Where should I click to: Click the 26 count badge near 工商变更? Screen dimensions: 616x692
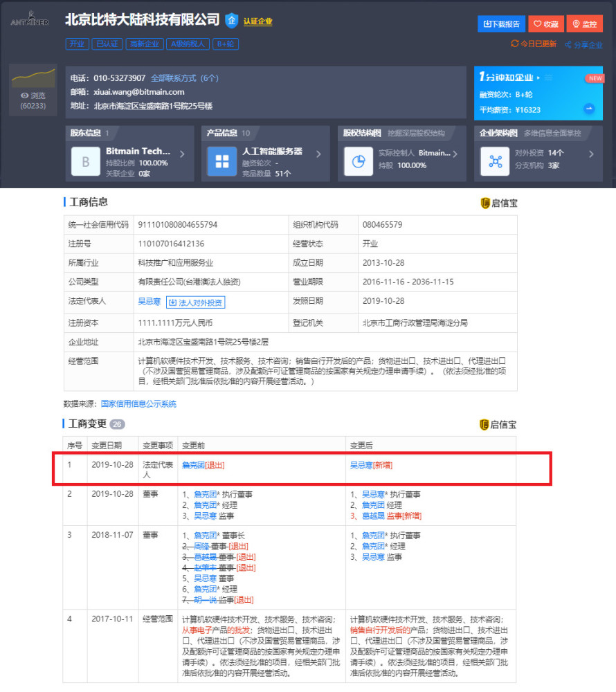117,424
